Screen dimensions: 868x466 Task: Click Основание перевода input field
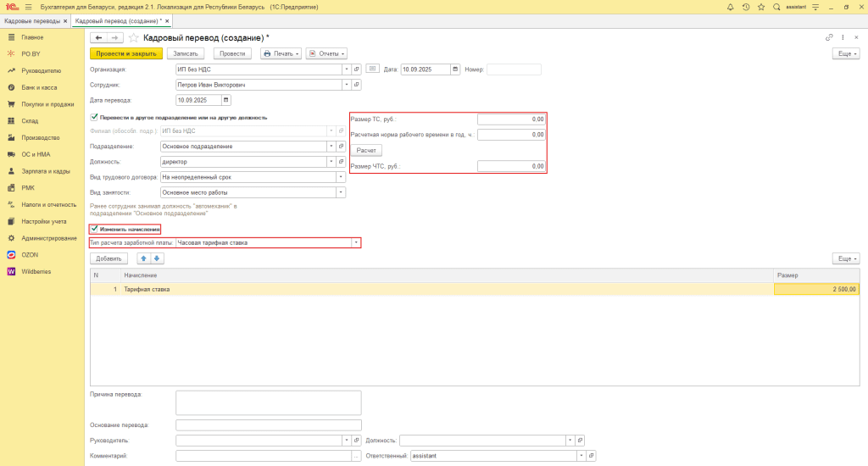click(269, 425)
